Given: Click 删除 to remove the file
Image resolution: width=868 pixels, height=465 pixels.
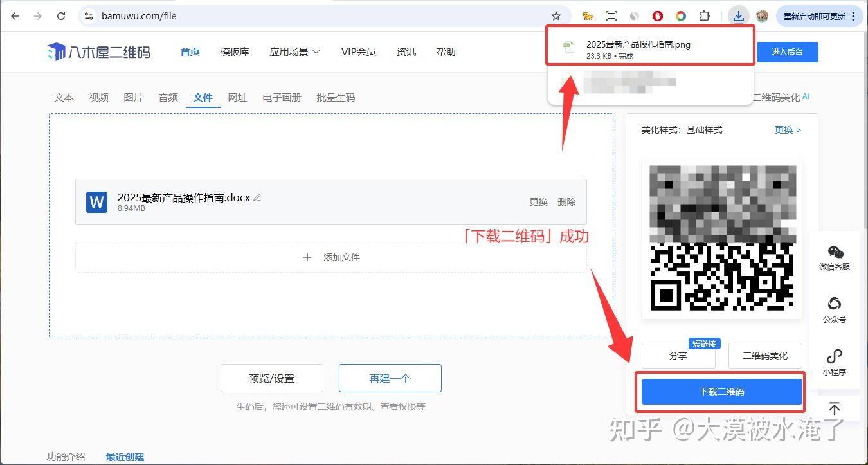Looking at the screenshot, I should pos(566,202).
